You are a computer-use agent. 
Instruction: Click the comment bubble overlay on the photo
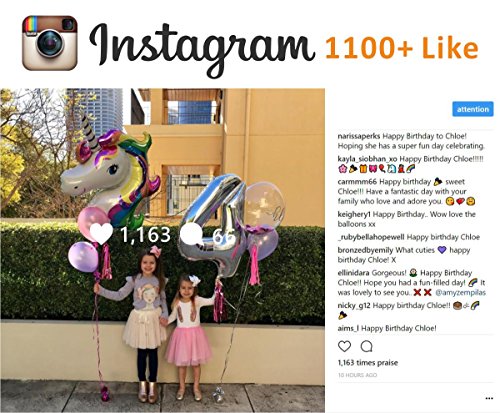click(x=191, y=234)
